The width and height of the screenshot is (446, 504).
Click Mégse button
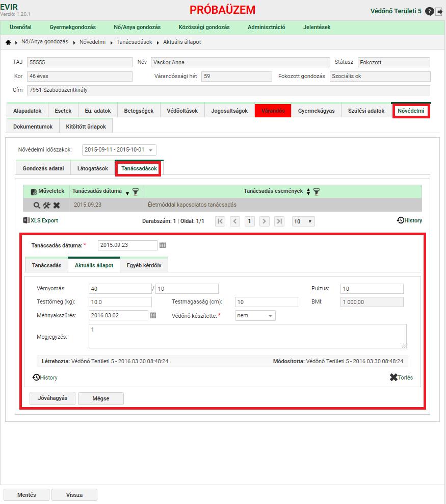101,398
